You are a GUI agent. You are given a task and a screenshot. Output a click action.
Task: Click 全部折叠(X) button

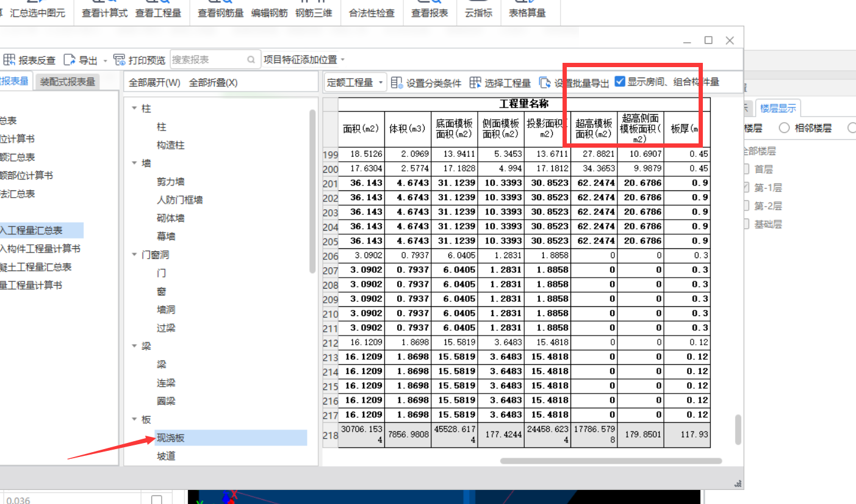pos(214,82)
